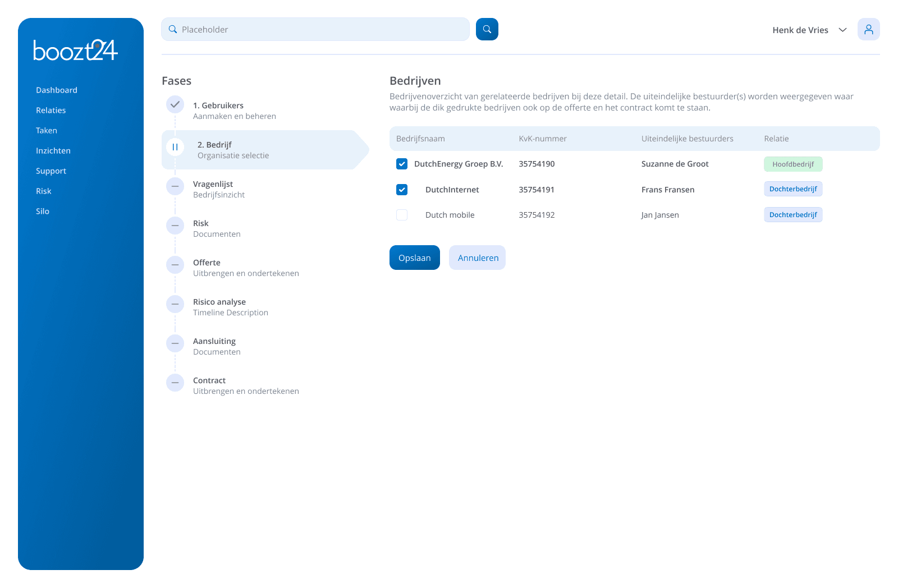Click the Opslaan button
This screenshot has width=898, height=588.
click(x=414, y=258)
